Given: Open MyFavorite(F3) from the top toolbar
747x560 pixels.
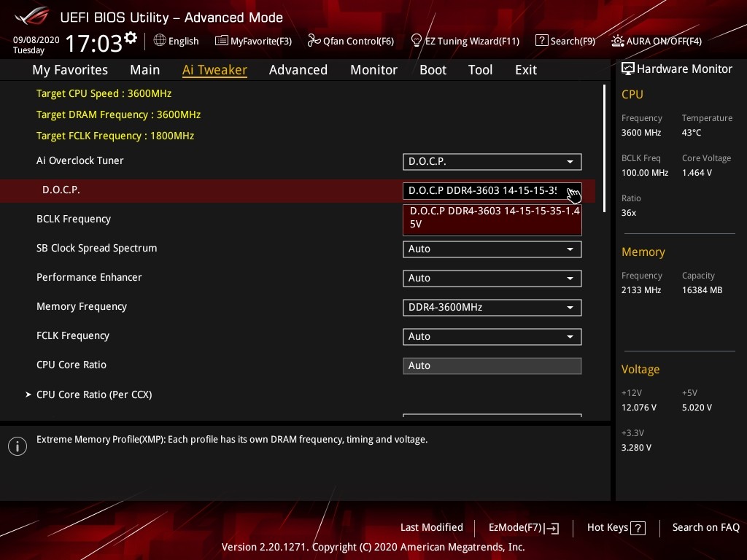Looking at the screenshot, I should click(x=222, y=41).
